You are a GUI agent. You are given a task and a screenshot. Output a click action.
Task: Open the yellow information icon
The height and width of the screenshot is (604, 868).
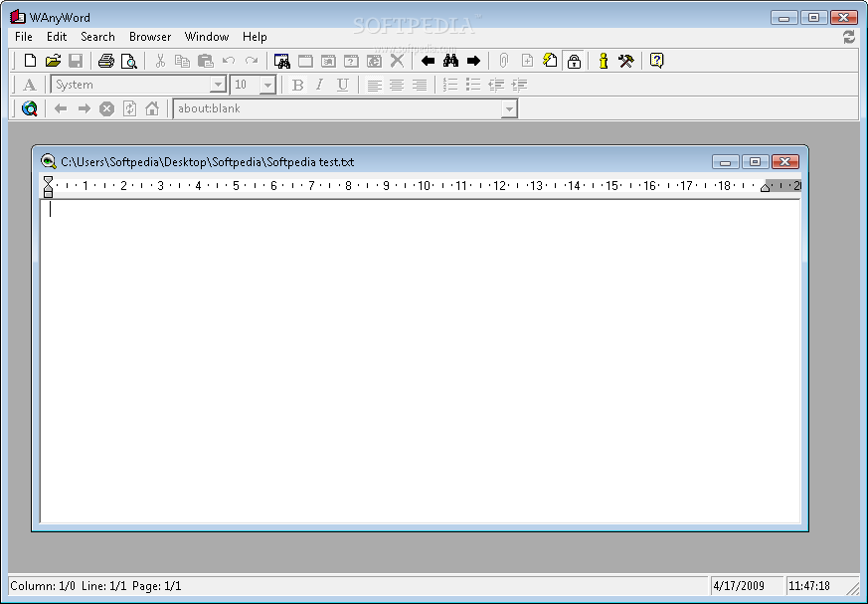(x=604, y=61)
